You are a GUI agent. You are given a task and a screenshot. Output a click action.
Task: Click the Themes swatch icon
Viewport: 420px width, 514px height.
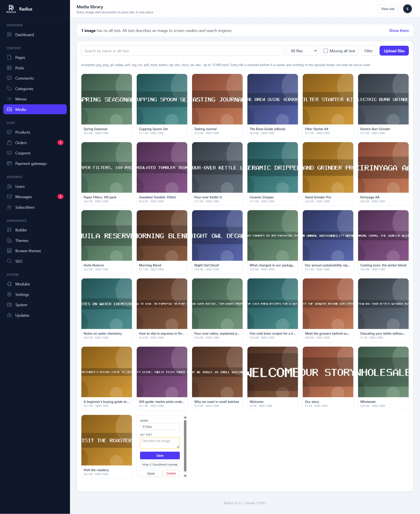pyautogui.click(x=9, y=240)
